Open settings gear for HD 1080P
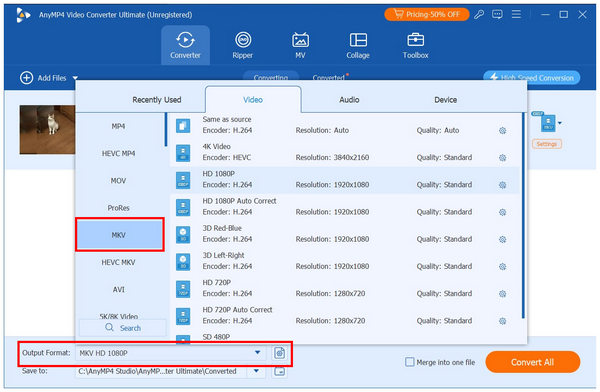The height and width of the screenshot is (392, 600). (503, 185)
